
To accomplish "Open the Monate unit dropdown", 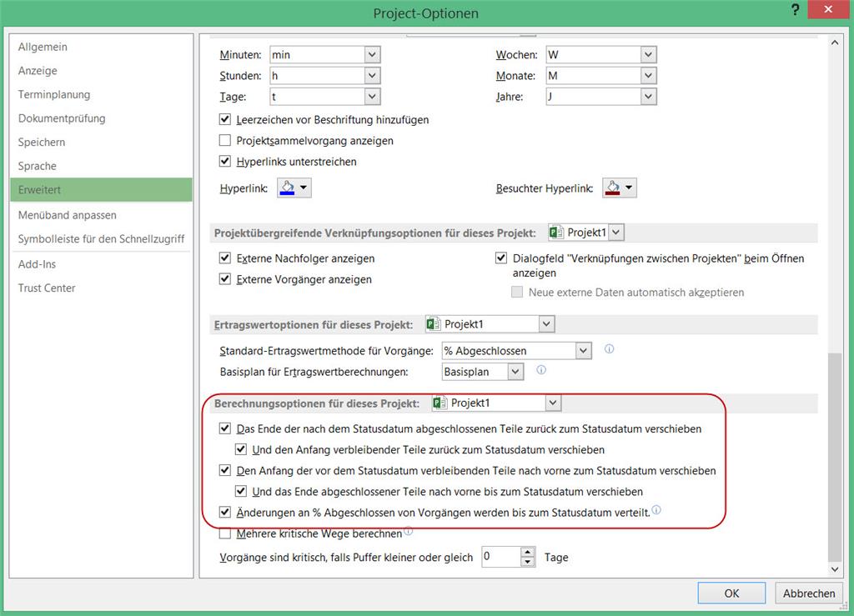I will pyautogui.click(x=648, y=76).
